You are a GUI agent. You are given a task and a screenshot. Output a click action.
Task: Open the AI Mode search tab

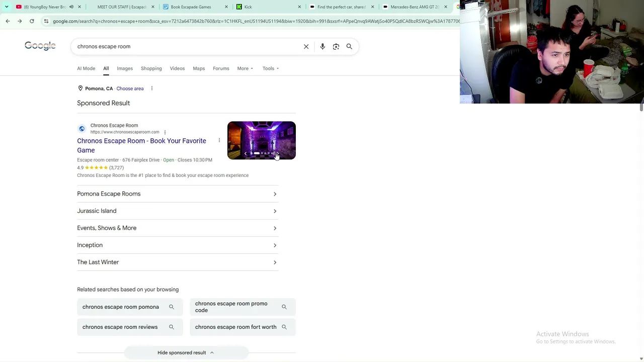86,68
